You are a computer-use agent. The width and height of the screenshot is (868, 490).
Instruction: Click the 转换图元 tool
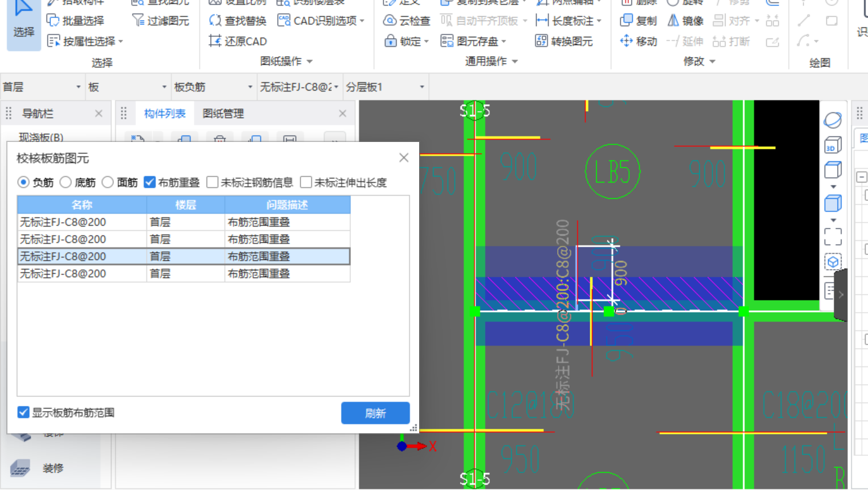coord(564,41)
